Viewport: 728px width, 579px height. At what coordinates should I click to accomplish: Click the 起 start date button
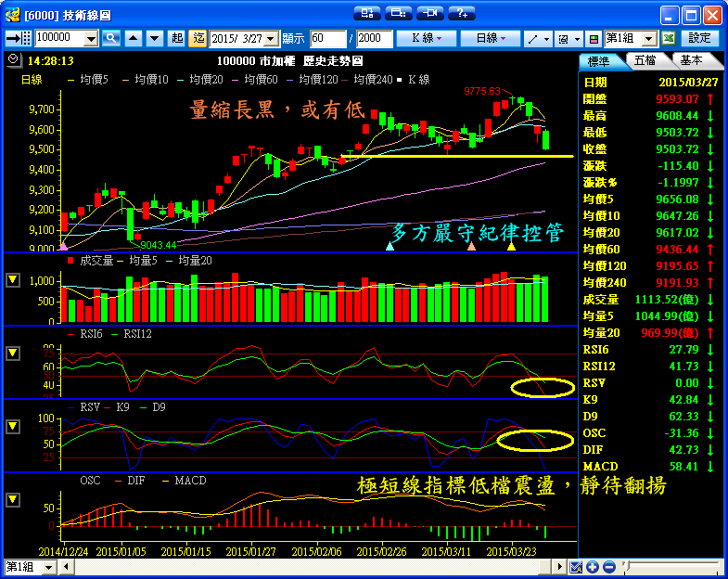click(x=177, y=38)
